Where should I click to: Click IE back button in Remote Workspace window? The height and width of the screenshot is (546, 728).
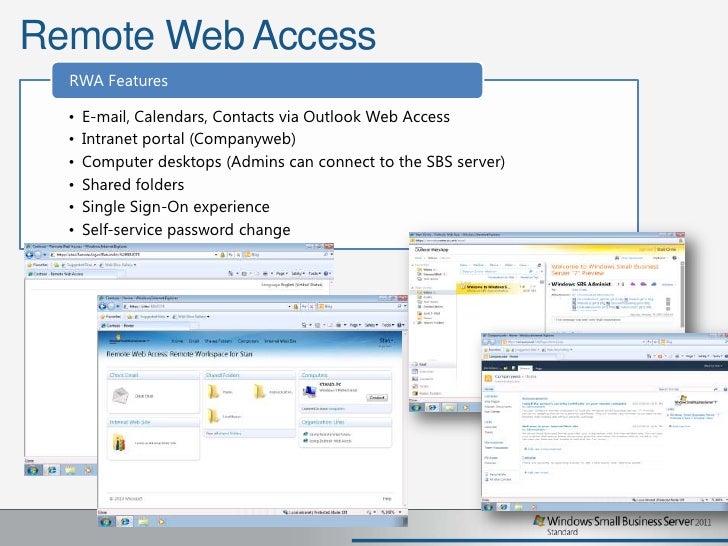point(103,306)
